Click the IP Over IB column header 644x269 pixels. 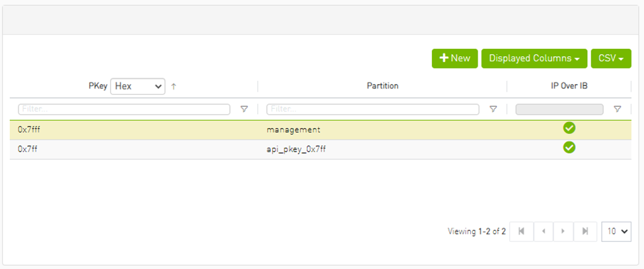click(x=569, y=86)
